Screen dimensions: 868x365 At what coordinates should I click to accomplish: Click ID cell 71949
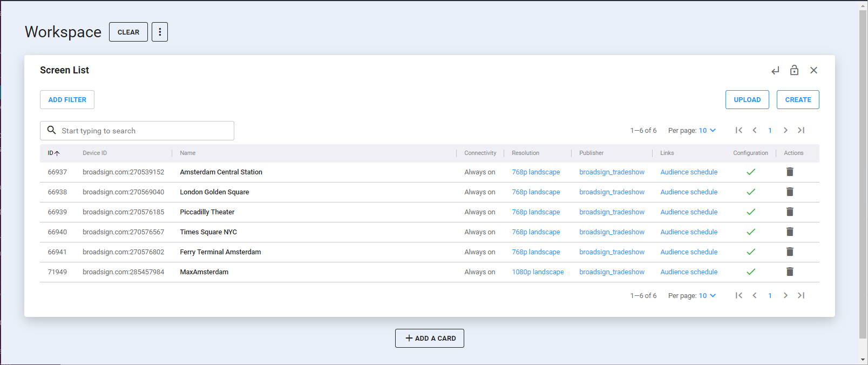57,272
